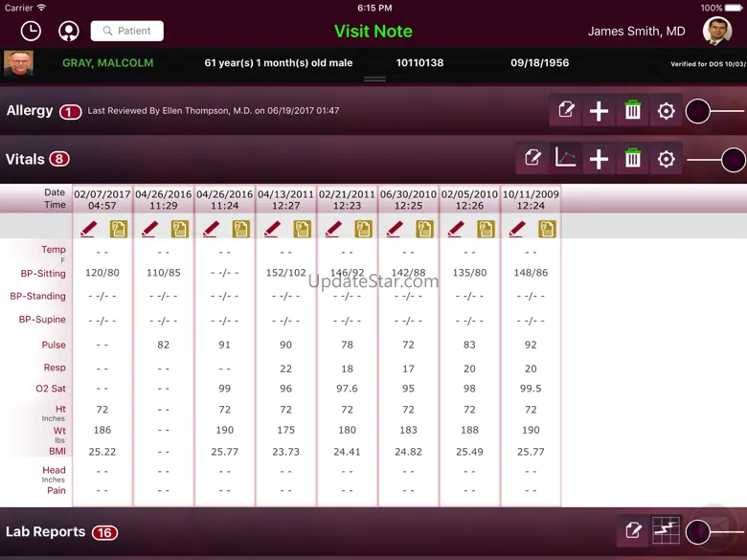Edit vitals for 02/21/2011 12:23
The width and height of the screenshot is (747, 560).
pos(333,229)
